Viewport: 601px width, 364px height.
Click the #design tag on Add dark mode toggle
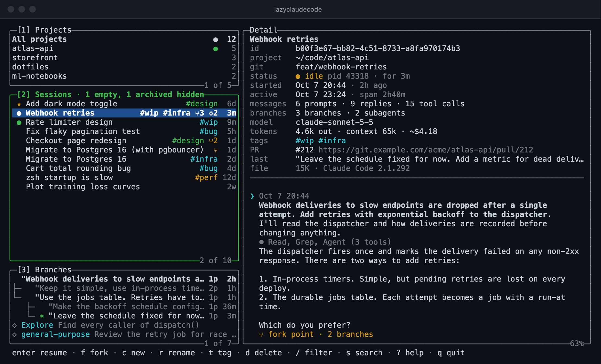point(202,104)
